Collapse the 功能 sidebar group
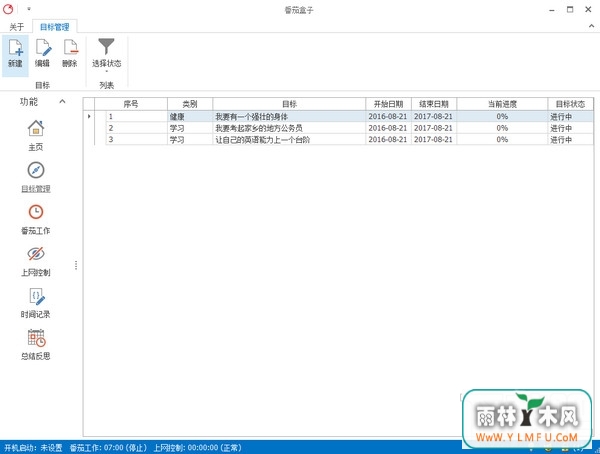Screen dimensions: 600x454 62,101
